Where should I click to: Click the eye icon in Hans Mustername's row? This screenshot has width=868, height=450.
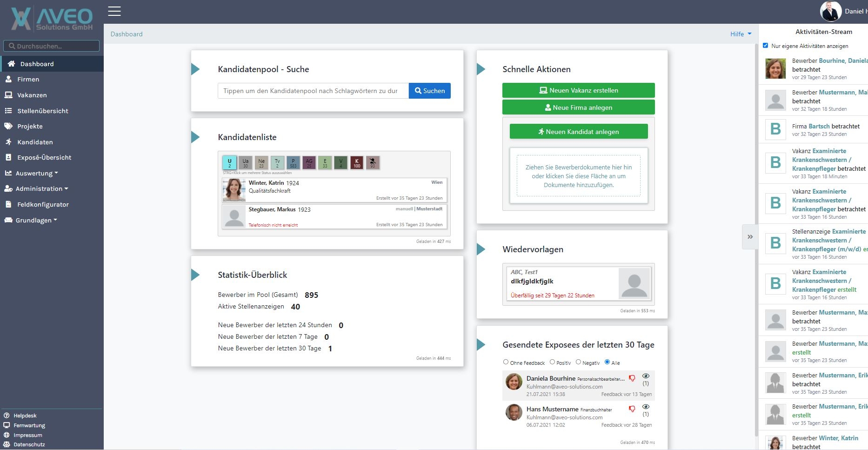646,407
